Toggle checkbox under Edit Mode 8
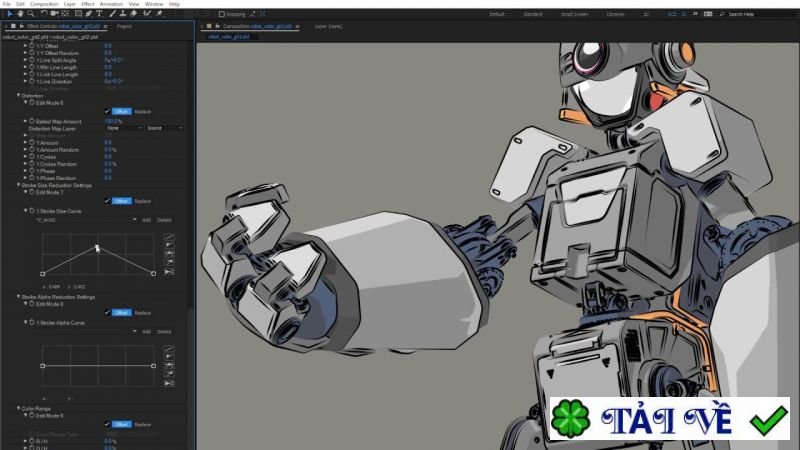 pyautogui.click(x=107, y=312)
